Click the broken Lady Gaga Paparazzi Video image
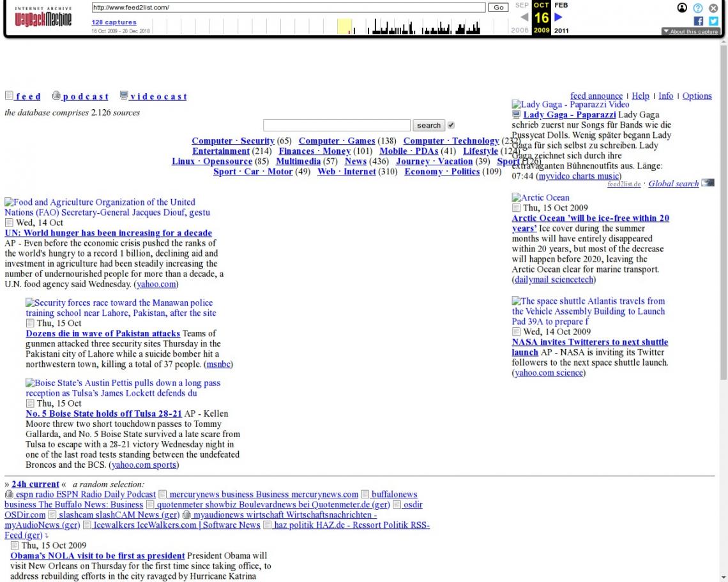Viewport: 728px width, 582px height. [571, 104]
